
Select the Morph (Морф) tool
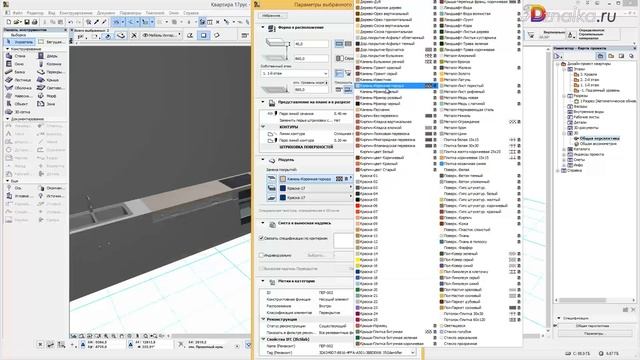click(x=48, y=96)
